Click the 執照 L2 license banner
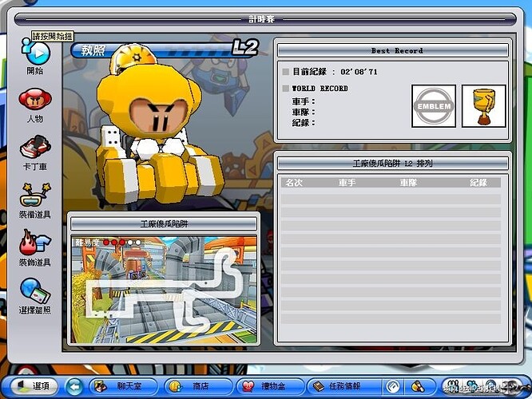 pos(165,50)
